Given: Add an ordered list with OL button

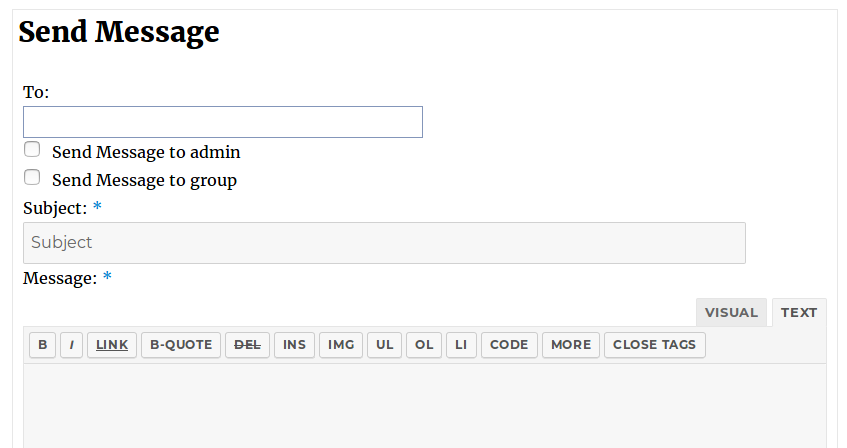Looking at the screenshot, I should pyautogui.click(x=424, y=345).
